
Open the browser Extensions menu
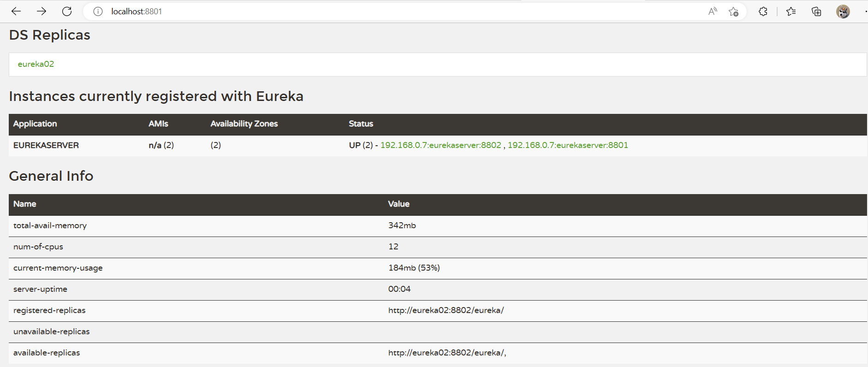pos(763,12)
